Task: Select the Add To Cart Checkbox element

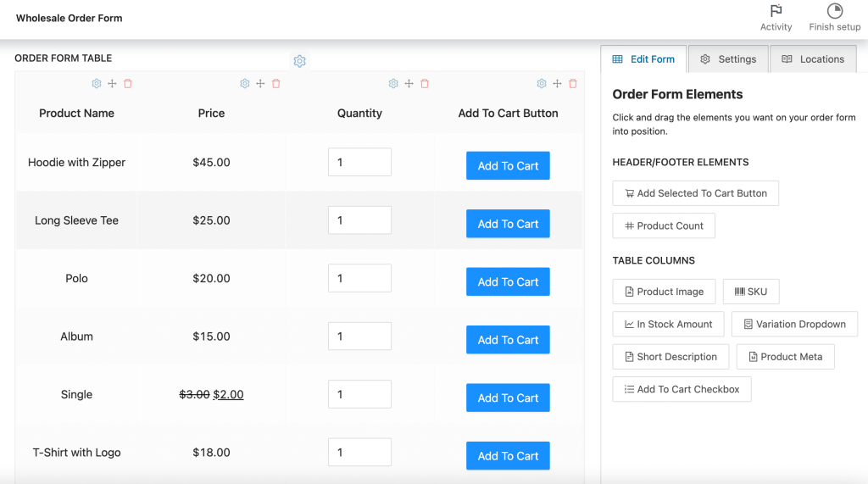Action: pyautogui.click(x=682, y=389)
